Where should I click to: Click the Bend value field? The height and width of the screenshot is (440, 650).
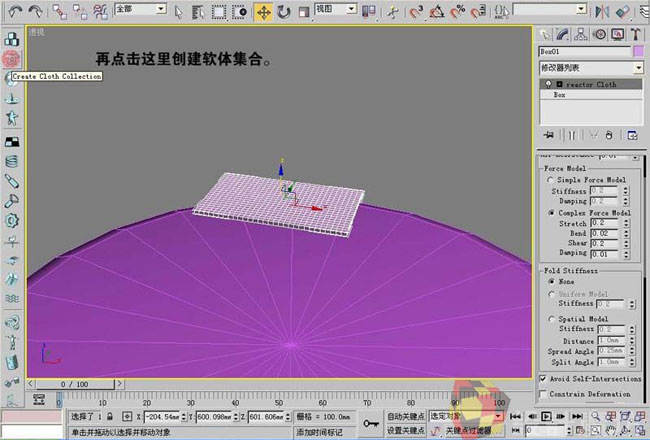pyautogui.click(x=604, y=233)
